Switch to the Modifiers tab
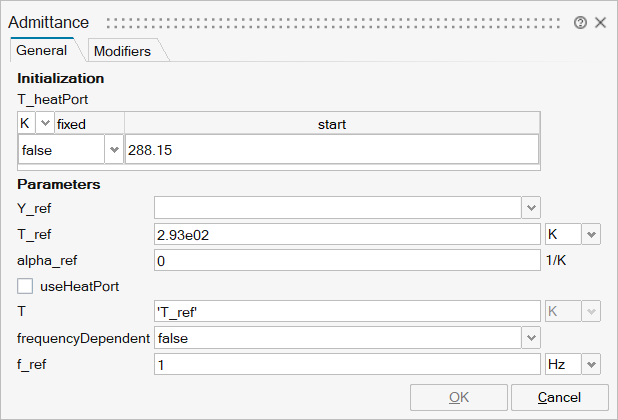The width and height of the screenshot is (618, 420). [x=122, y=50]
